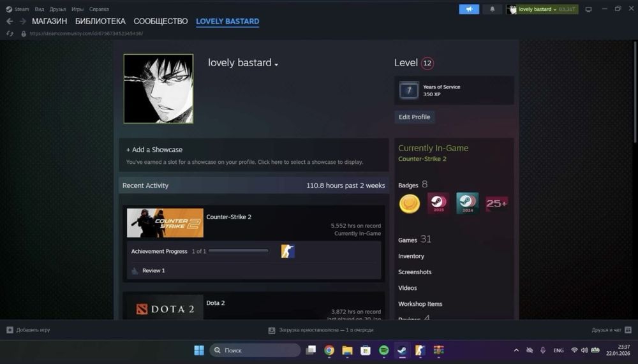Viewport: 638px width, 364px height.
Task: Click the Edit Profile button
Action: 414,117
